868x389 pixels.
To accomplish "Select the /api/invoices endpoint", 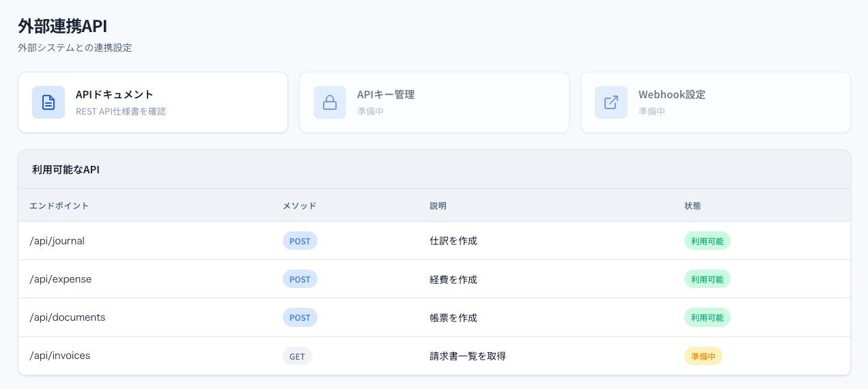I will coord(60,356).
